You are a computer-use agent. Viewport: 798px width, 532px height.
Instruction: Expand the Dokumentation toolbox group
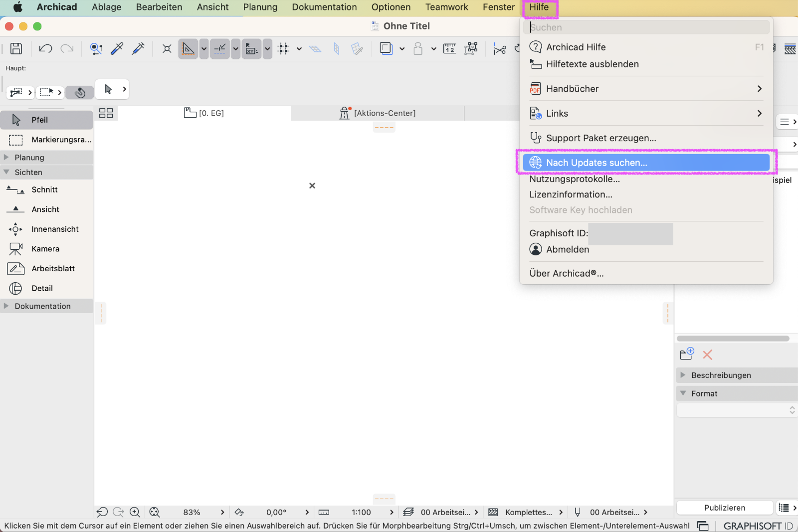(47, 306)
